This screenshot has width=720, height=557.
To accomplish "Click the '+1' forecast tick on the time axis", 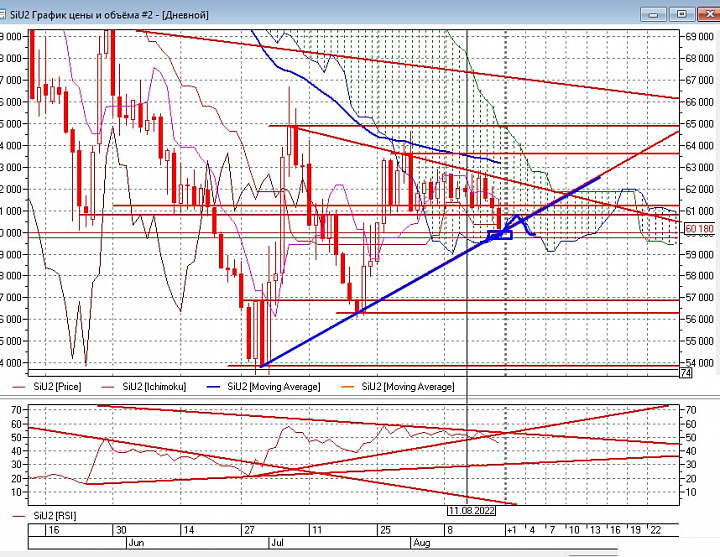I will tap(512, 530).
